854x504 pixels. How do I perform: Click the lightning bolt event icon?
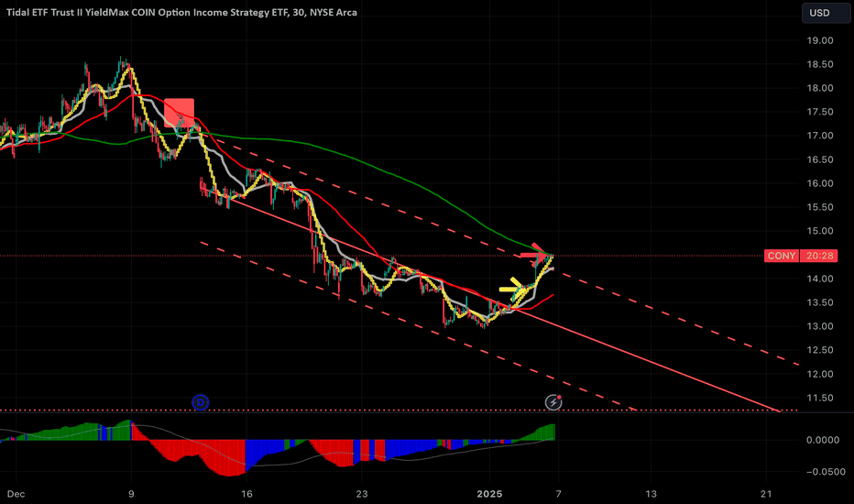tap(553, 402)
